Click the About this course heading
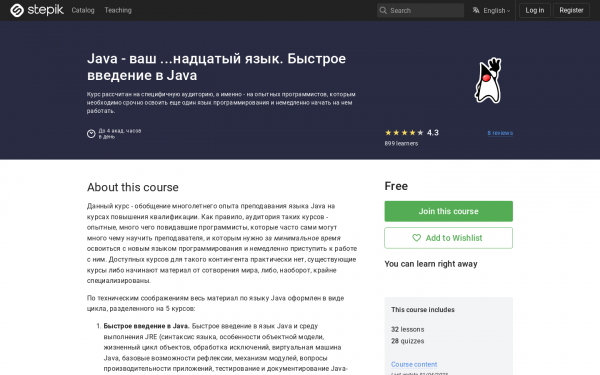The image size is (600, 375). (133, 187)
